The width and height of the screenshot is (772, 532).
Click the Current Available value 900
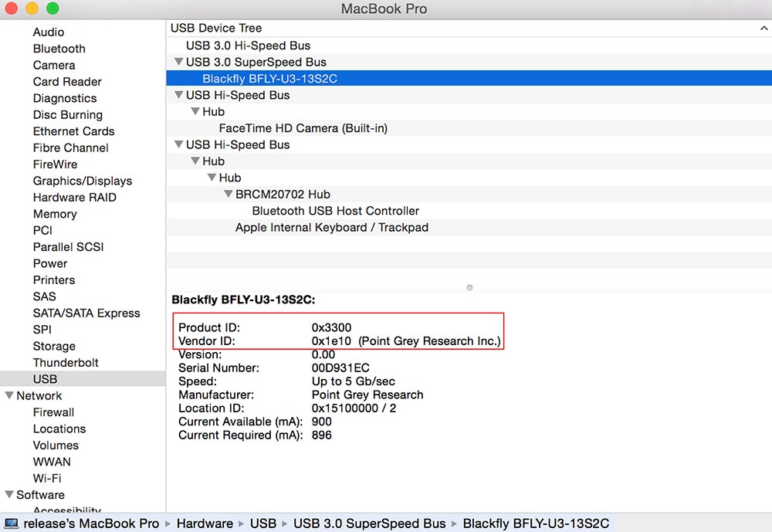321,422
